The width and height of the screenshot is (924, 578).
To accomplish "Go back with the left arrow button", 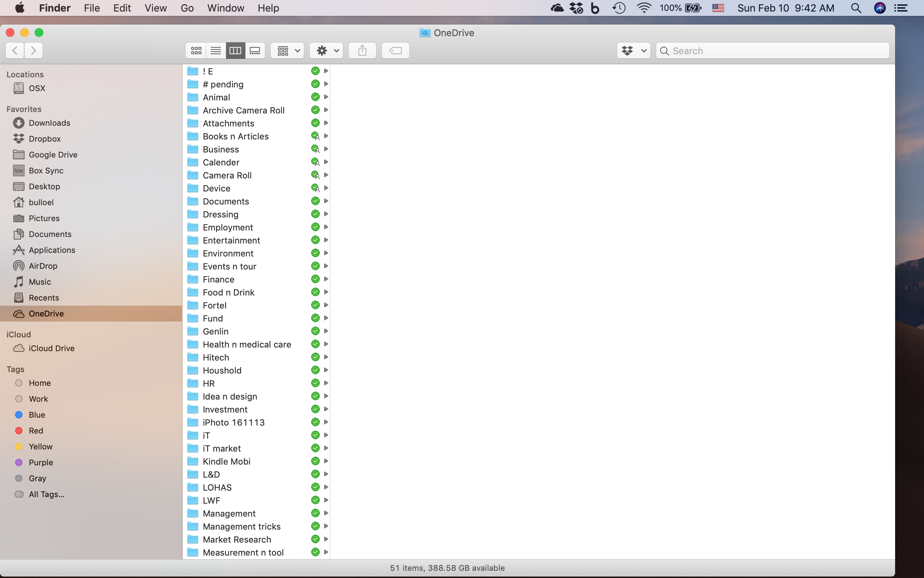I will 15,51.
